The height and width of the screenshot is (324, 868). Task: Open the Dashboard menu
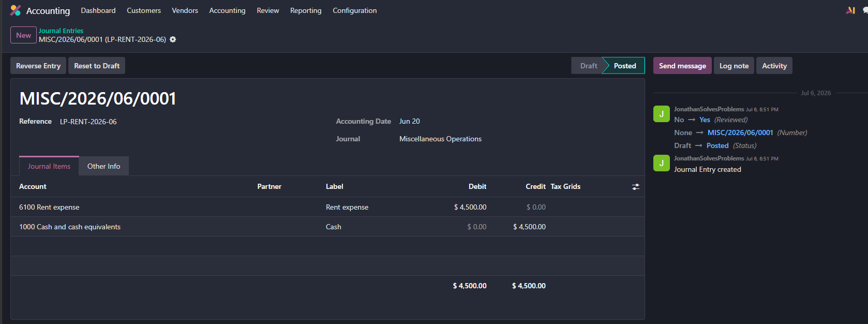click(98, 10)
